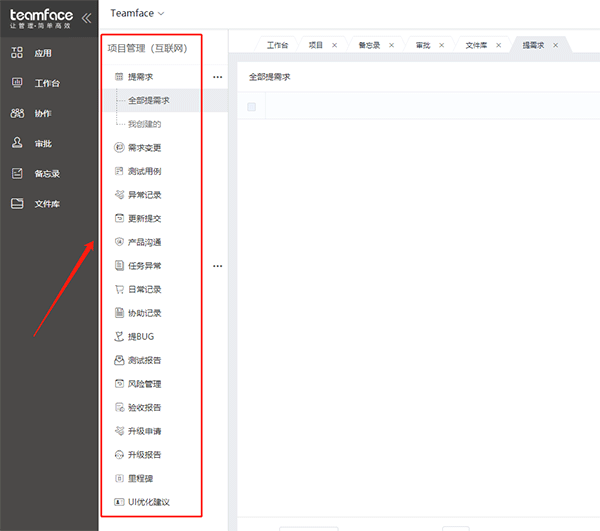Screen dimensions: 600x531
Task: Open the 审批 approval icon in sidebar
Action: tap(17, 143)
